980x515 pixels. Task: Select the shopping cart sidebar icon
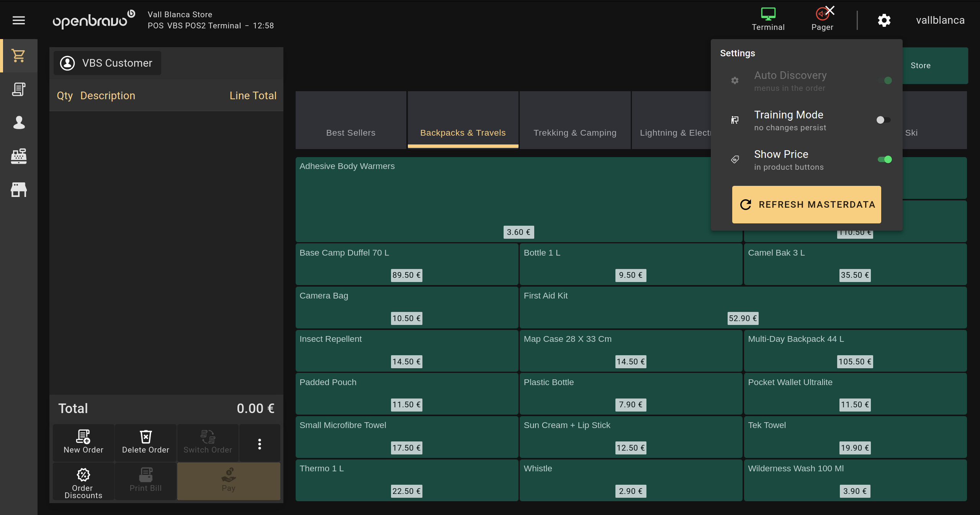18,56
